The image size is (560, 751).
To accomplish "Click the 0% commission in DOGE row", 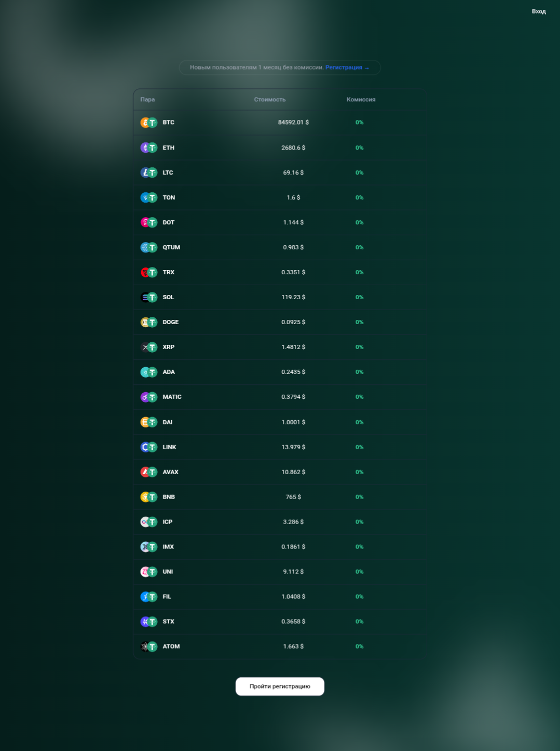I will click(x=359, y=322).
